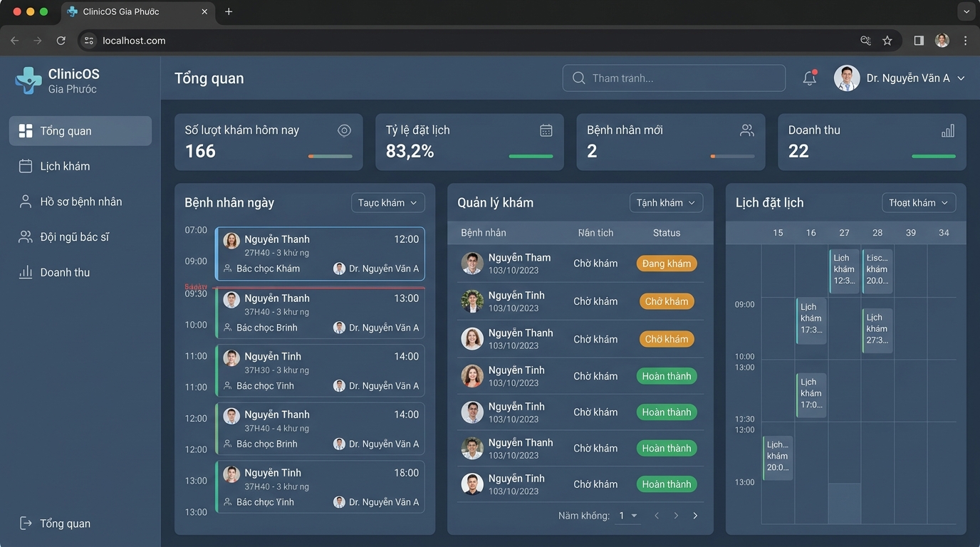980x547 pixels.
Task: Click the logout icon at sidebar bottom
Action: [x=26, y=523]
